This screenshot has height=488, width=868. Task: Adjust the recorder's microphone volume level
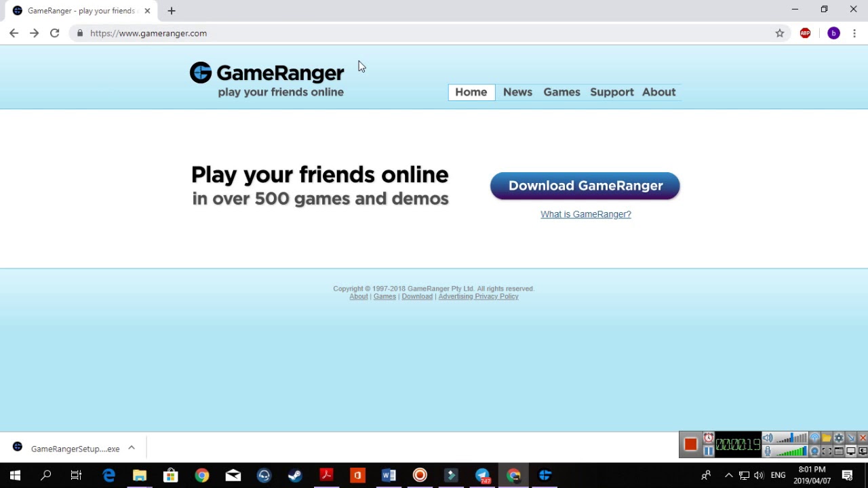point(791,451)
